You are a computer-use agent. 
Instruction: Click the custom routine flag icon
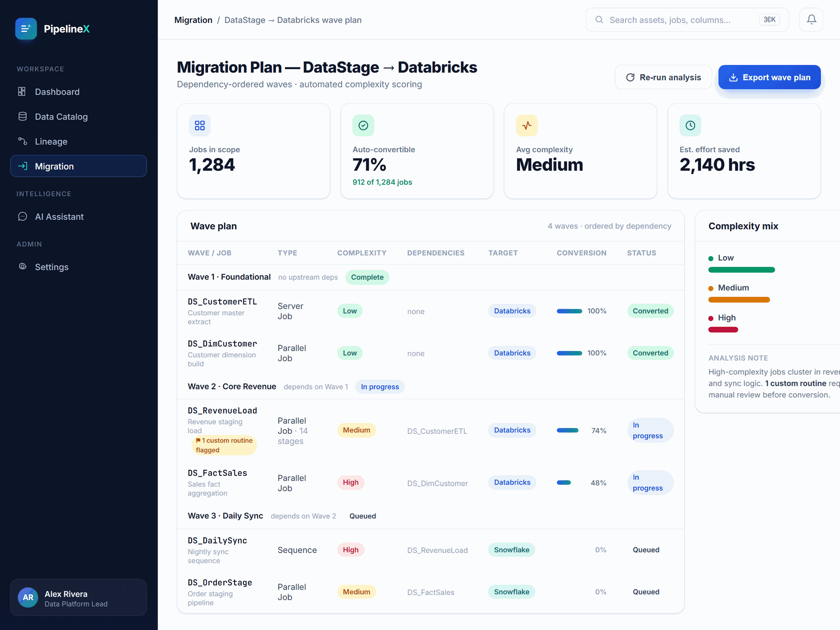[x=198, y=440]
